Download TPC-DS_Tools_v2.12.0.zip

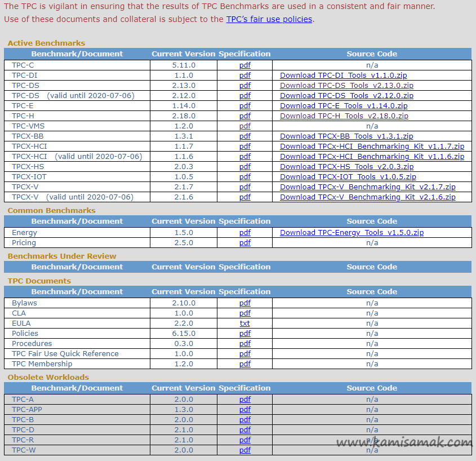(346, 96)
